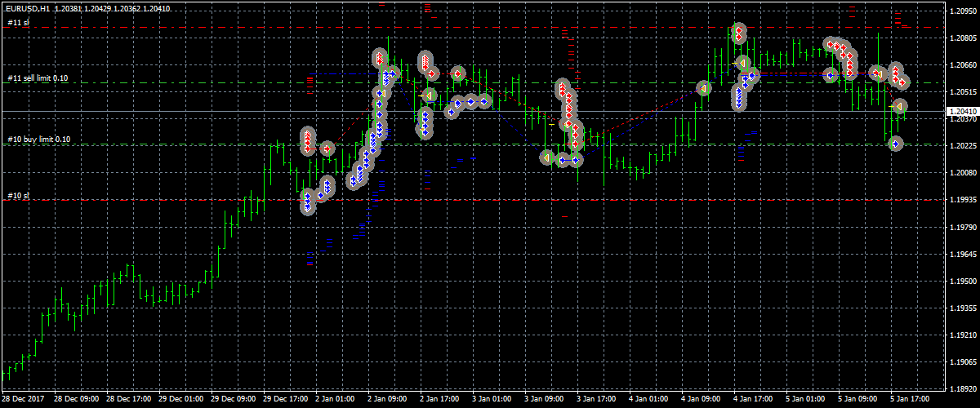Click time axis label '29 Dec 01:00'
The image size is (980, 408).
click(x=183, y=400)
